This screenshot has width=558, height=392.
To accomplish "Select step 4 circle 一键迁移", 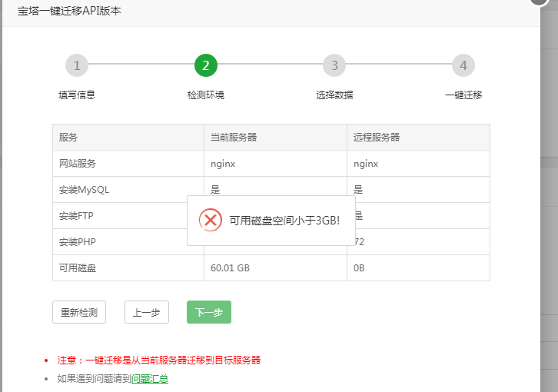I will coord(463,65).
